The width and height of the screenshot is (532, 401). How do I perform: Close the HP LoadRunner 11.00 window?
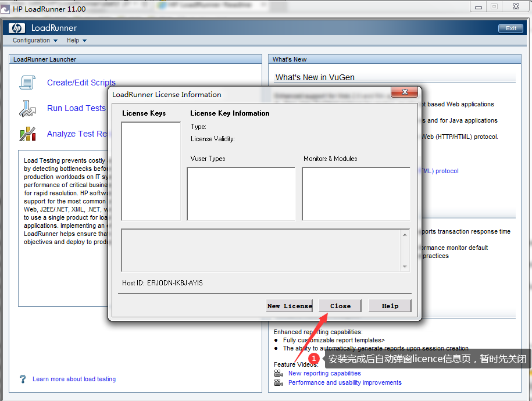tap(516, 7)
